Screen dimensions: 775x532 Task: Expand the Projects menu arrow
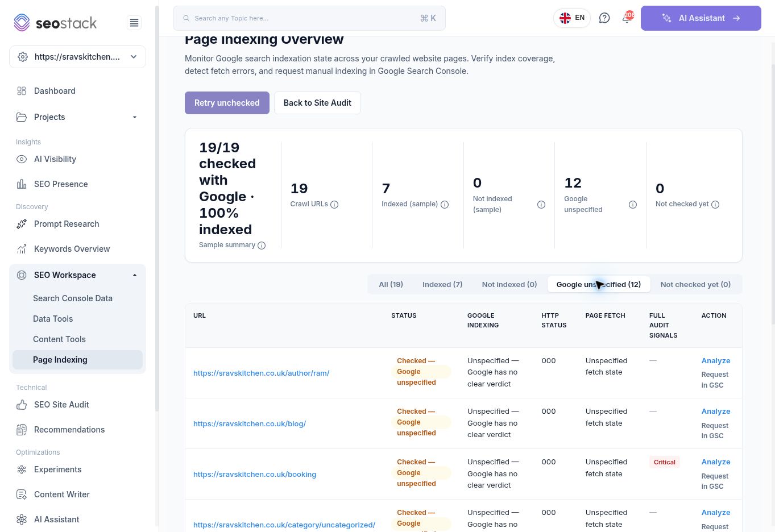click(x=135, y=117)
